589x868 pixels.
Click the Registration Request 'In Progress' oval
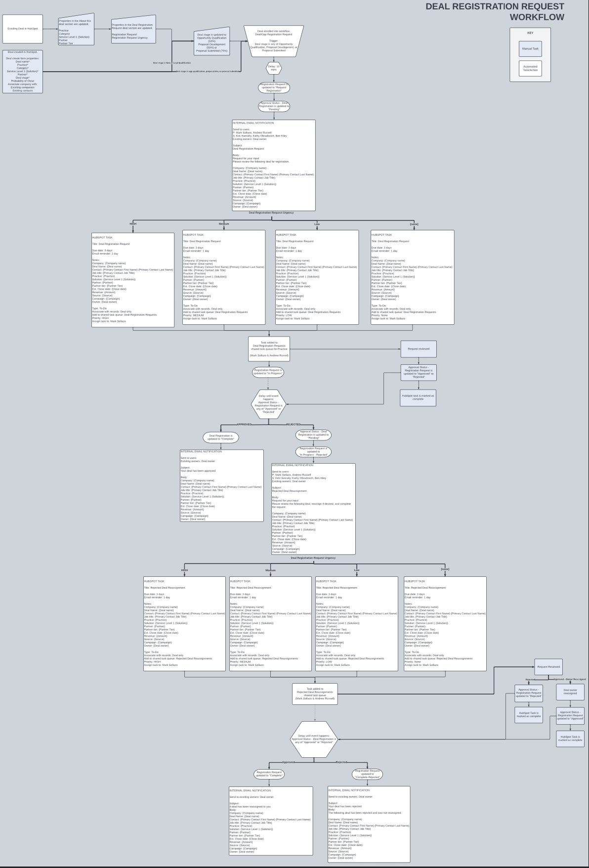coord(268,372)
